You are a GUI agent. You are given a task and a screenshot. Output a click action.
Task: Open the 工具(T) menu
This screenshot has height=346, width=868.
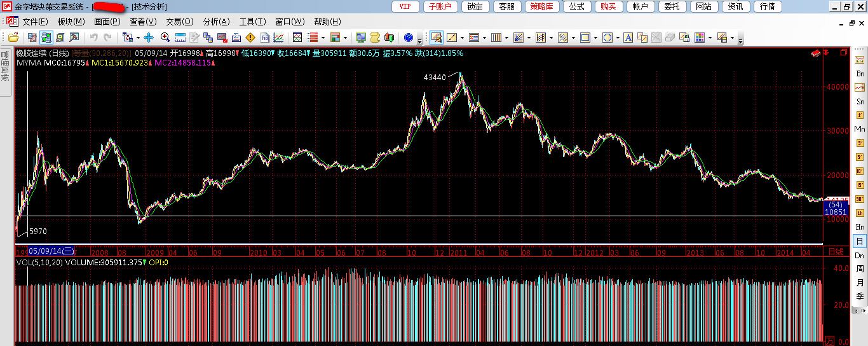[x=252, y=22]
